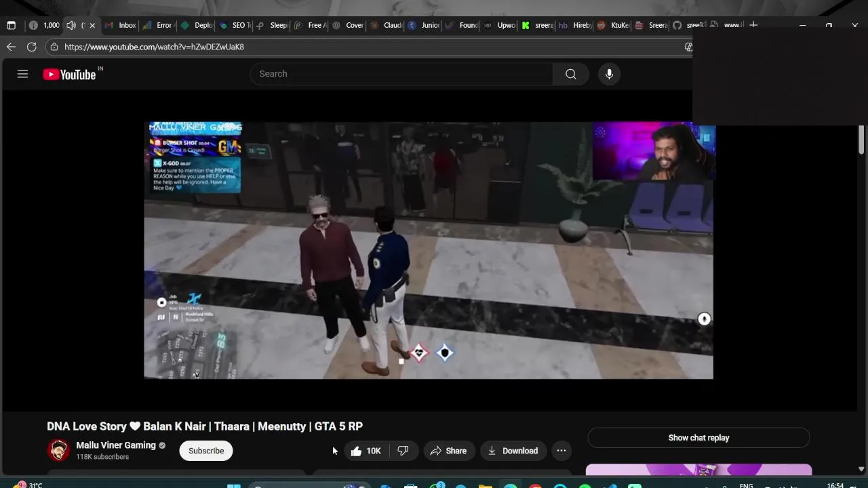Show the chat replay
Viewport: 868px width, 488px height.
coord(698,438)
